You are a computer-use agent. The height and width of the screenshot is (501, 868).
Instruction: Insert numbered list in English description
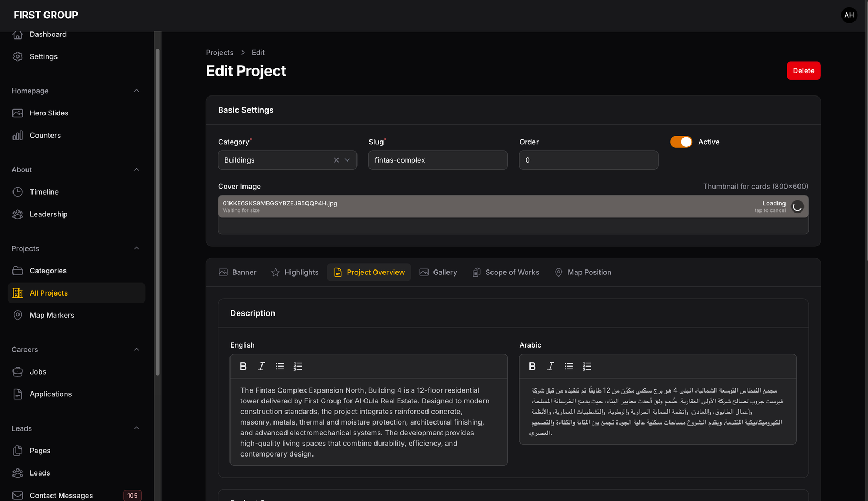[298, 367]
